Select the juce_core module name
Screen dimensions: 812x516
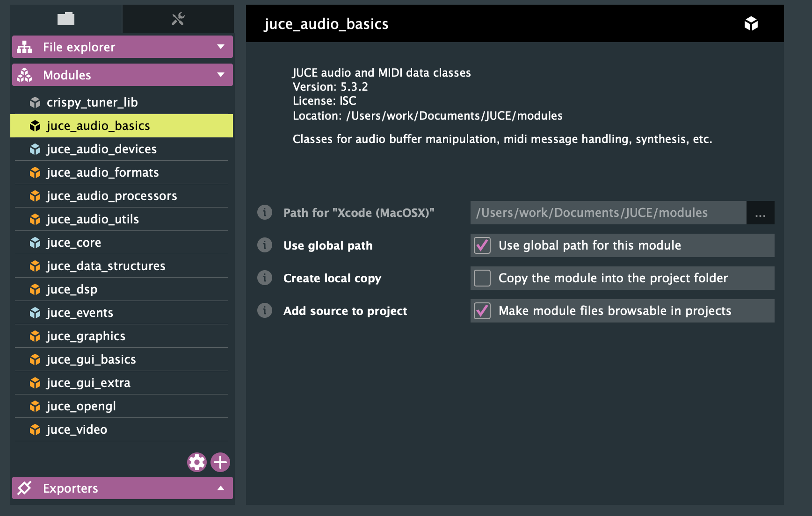[x=74, y=243]
